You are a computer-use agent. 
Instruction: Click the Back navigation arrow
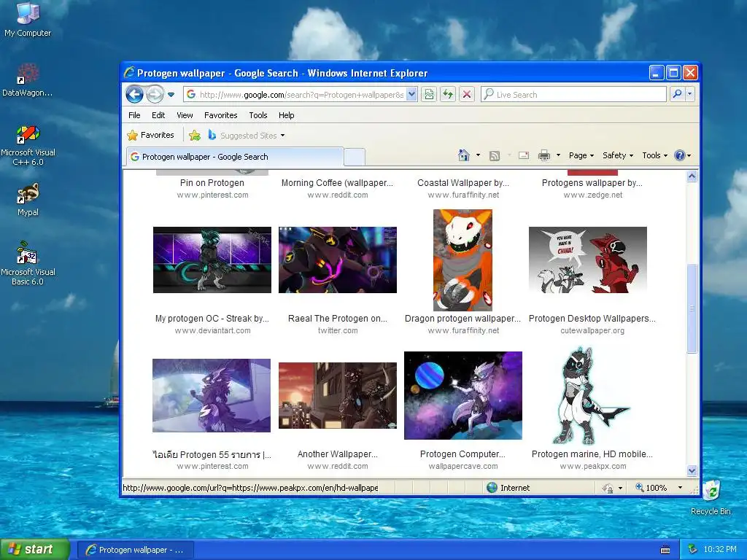tap(135, 95)
